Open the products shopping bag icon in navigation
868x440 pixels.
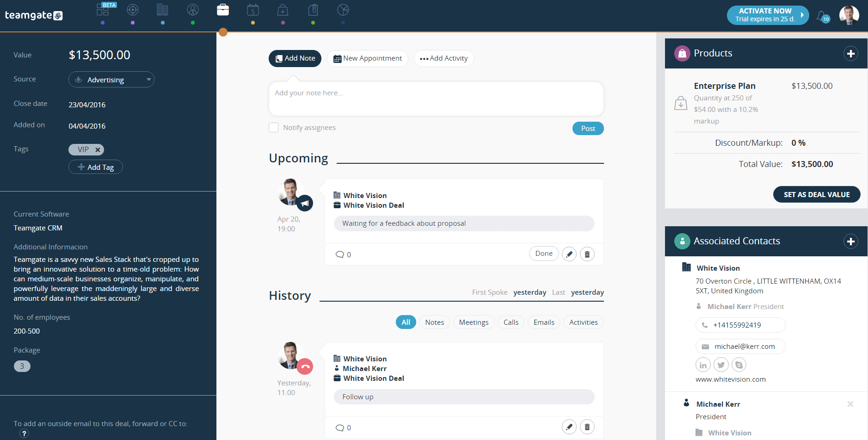click(283, 10)
